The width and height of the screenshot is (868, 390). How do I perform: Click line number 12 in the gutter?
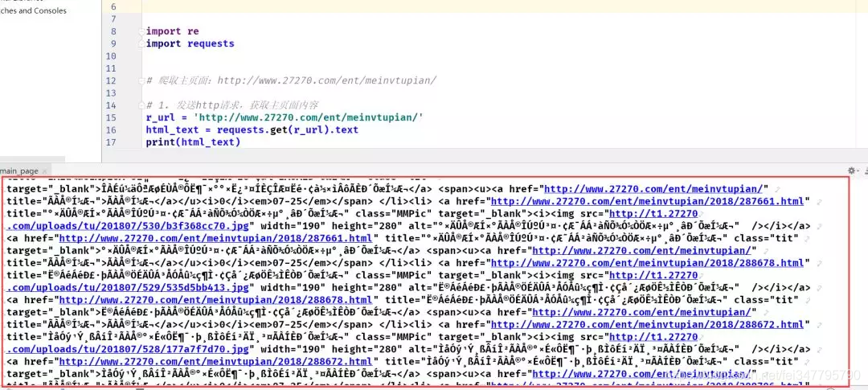click(x=110, y=81)
